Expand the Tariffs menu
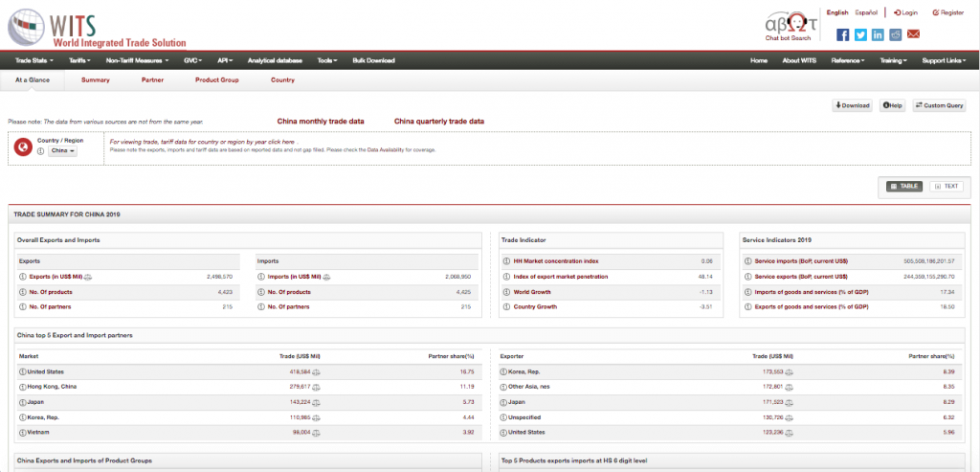 pyautogui.click(x=80, y=60)
